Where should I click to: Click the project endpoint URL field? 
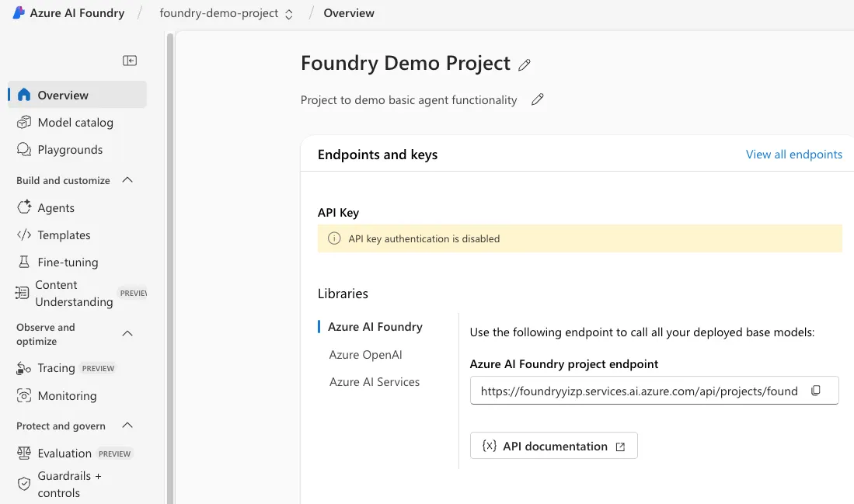point(639,391)
